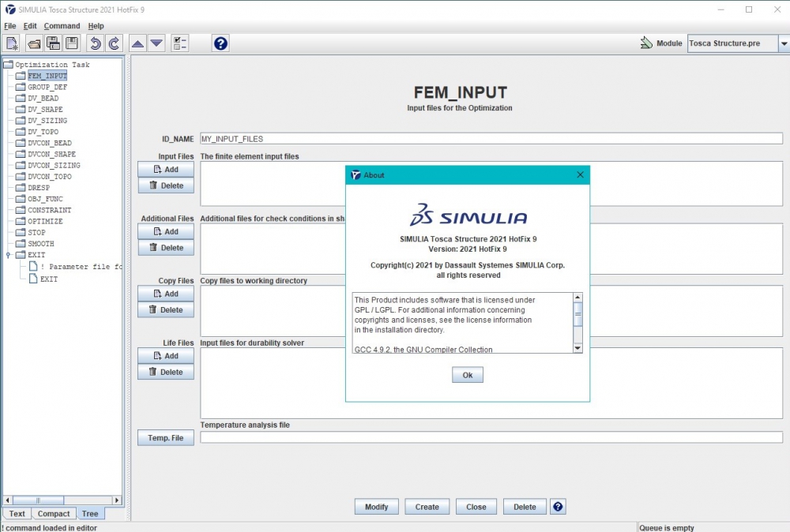Select DV_TOPO tree node
Image resolution: width=790 pixels, height=532 pixels.
pos(43,132)
